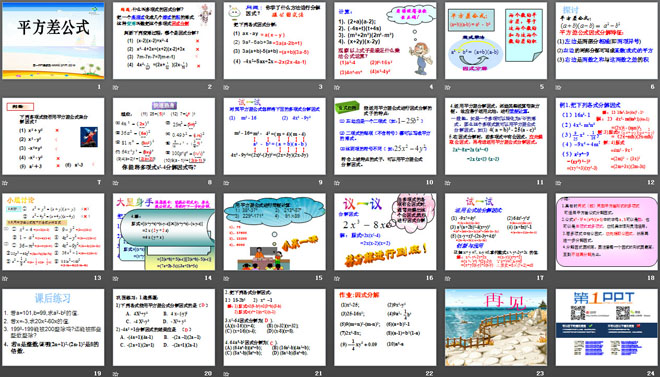
Task: Select slide 17 试一试 thumbnail
Action: (496, 231)
